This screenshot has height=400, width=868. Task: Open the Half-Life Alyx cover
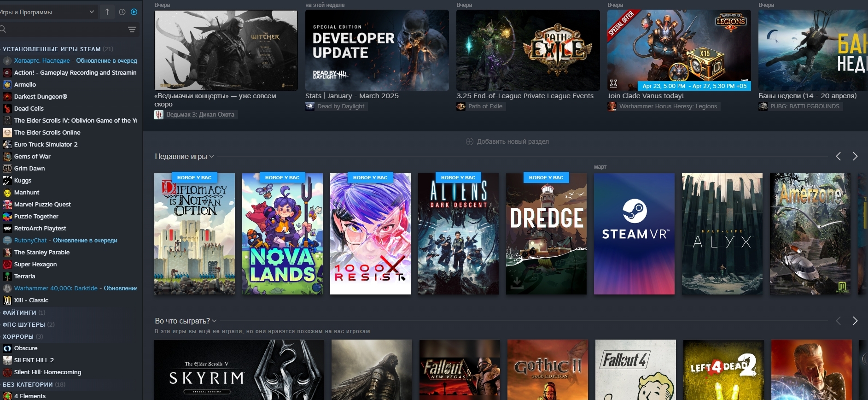coord(722,234)
